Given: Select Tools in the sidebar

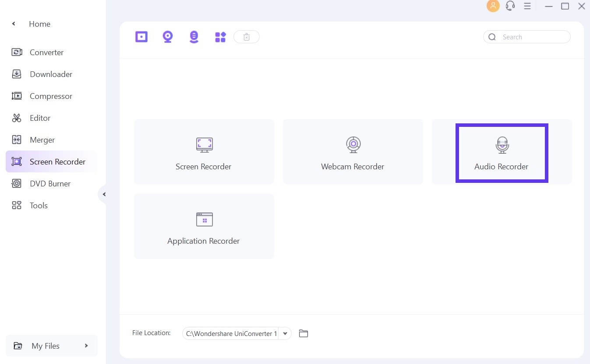Looking at the screenshot, I should point(51,206).
